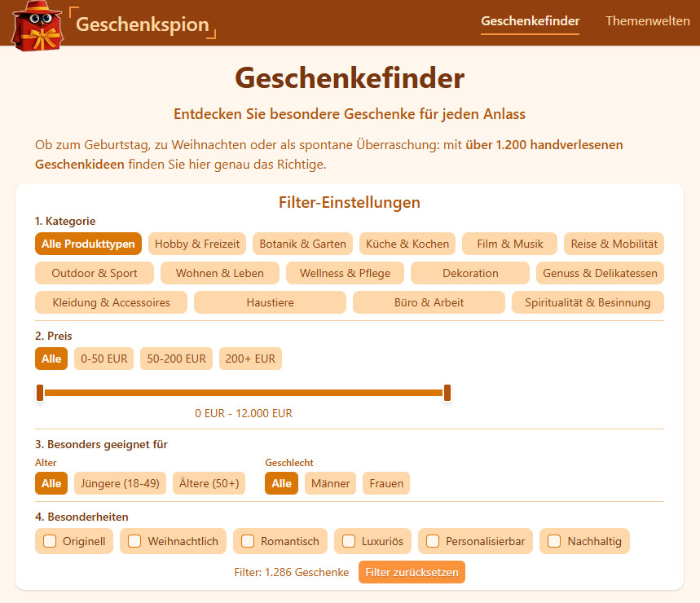Choose the Küche & Kochen category
This screenshot has height=603, width=700.
click(x=407, y=244)
